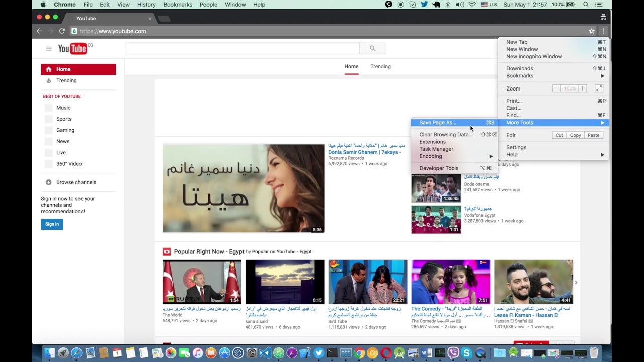Image resolution: width=644 pixels, height=362 pixels.
Task: Click the YouTube logo
Action: pyautogui.click(x=72, y=48)
